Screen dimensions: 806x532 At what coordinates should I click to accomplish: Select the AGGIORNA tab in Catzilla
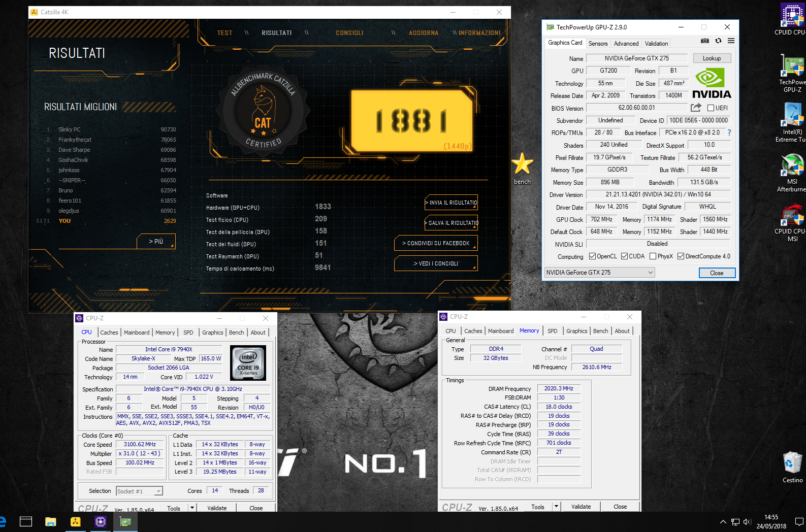pyautogui.click(x=424, y=33)
